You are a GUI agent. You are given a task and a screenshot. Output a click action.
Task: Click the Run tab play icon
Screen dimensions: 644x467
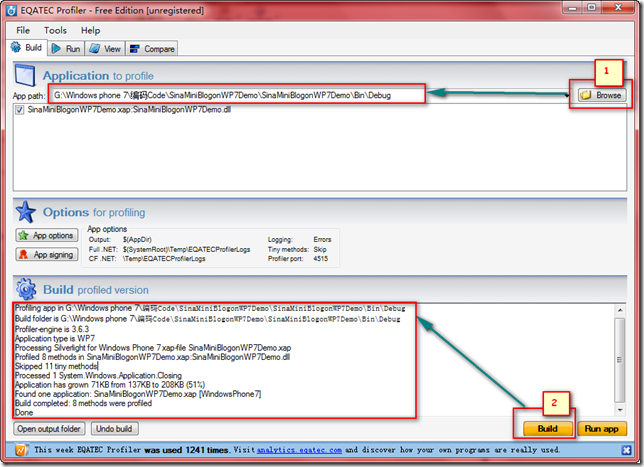point(56,49)
